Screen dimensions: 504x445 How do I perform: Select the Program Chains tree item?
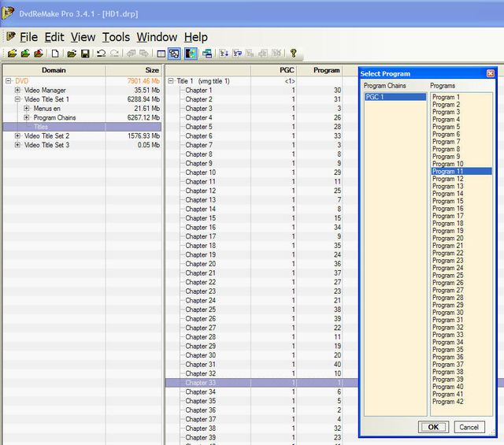tap(54, 117)
